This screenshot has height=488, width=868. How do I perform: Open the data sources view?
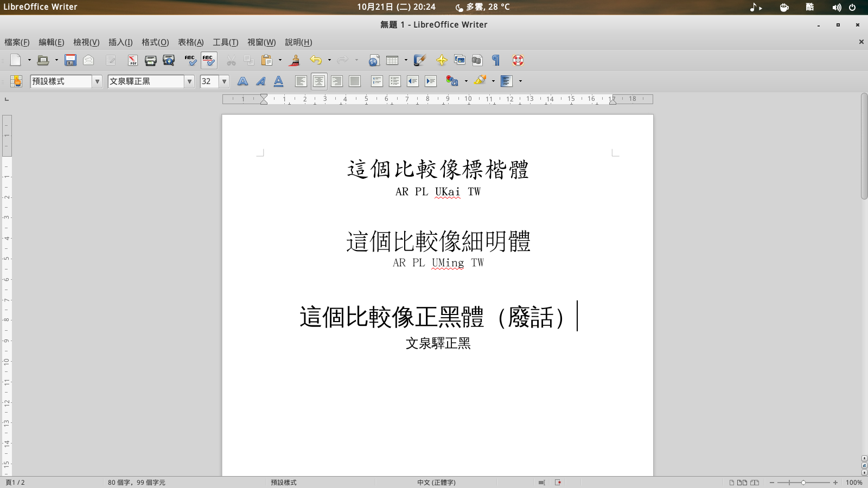coord(477,60)
